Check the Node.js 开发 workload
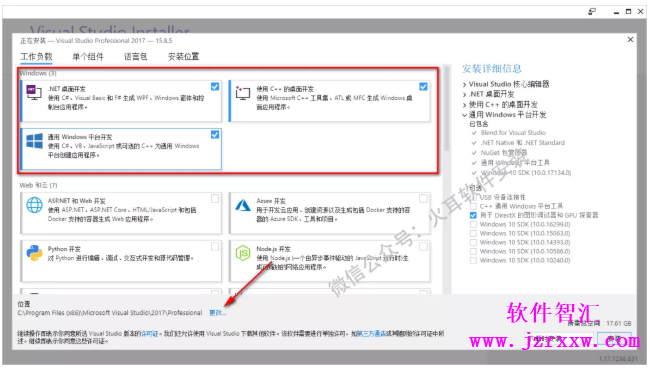Image resolution: width=650 pixels, height=368 pixels. 423,247
